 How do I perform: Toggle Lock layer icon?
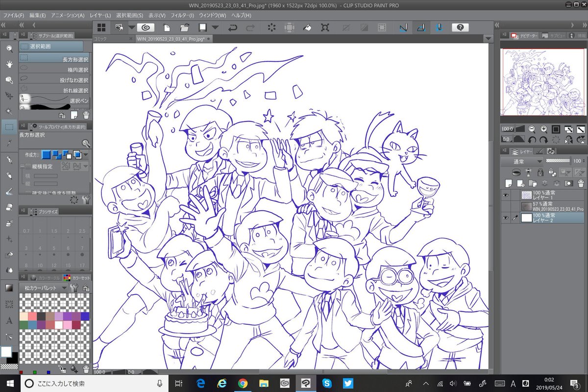point(540,172)
